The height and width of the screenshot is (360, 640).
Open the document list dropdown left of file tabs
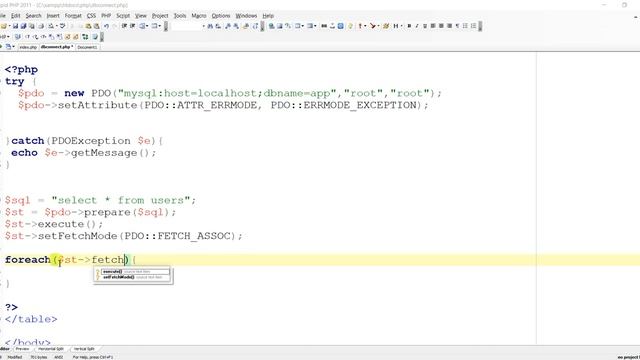(x=13, y=47)
